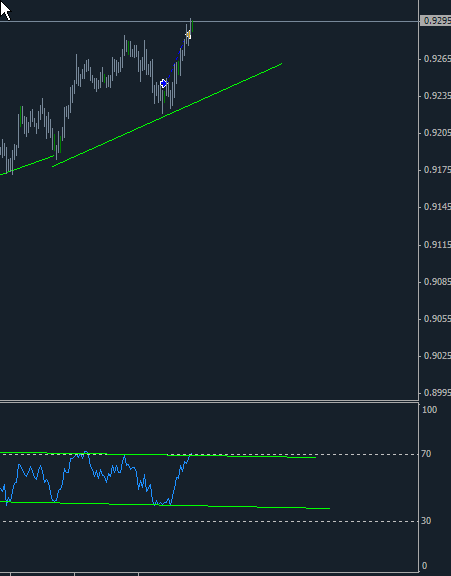The image size is (451, 576).
Task: Click the RSI 70 level label
Action: point(426,454)
